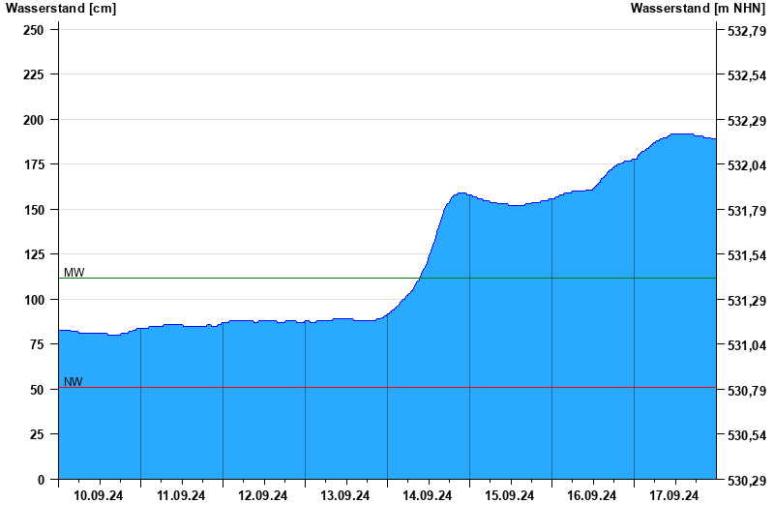Click the 200 value on left axis

34,120
